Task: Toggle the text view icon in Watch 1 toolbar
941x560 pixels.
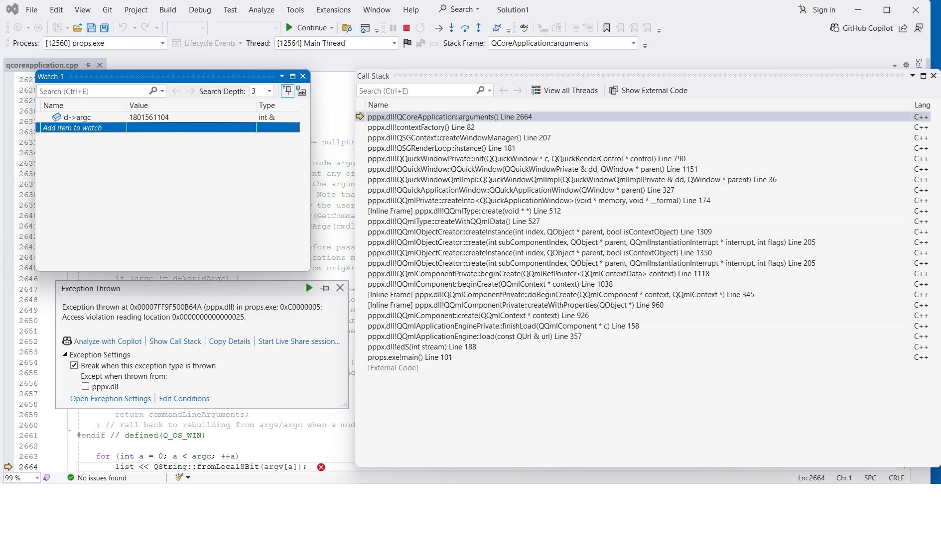Action: pos(301,91)
